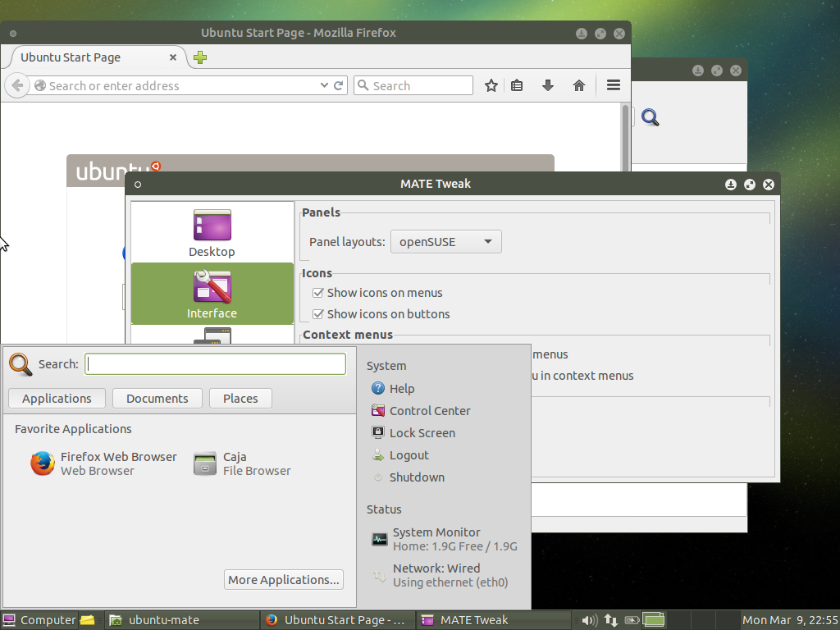Viewport: 840px width, 630px height.
Task: Click the green workspace switcher icon
Action: pos(654,620)
